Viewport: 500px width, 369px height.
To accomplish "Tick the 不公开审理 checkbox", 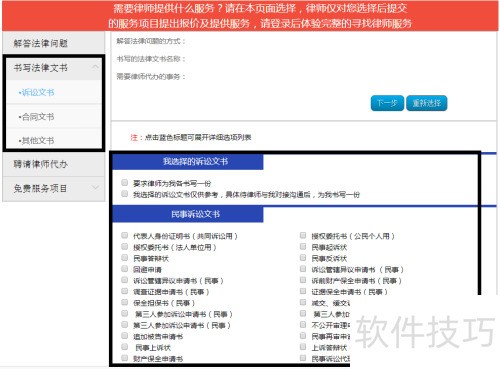I will (x=303, y=324).
